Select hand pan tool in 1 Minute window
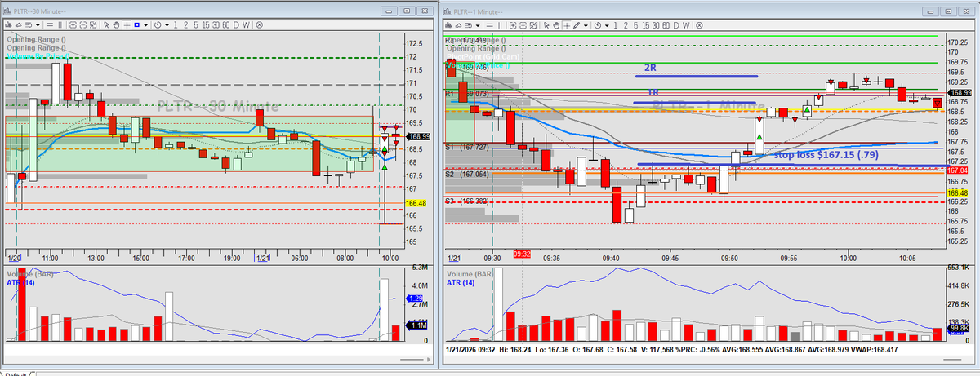This screenshot has height=376, width=980. tap(556, 25)
